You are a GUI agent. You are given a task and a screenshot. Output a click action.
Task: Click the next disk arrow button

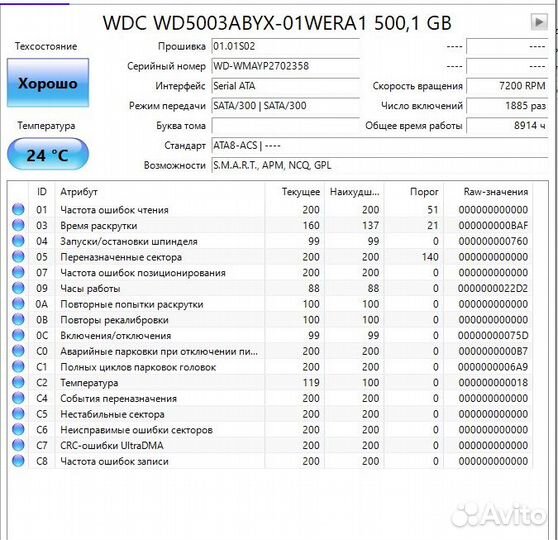539,22
